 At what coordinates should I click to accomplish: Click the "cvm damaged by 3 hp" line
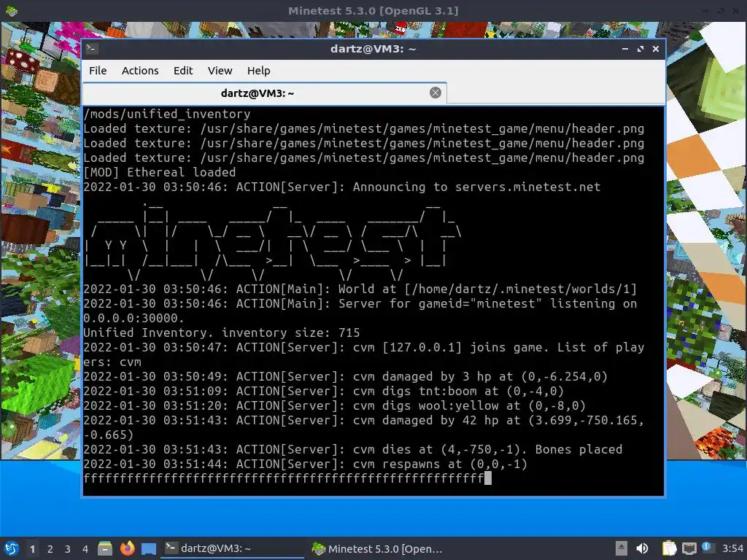click(346, 377)
